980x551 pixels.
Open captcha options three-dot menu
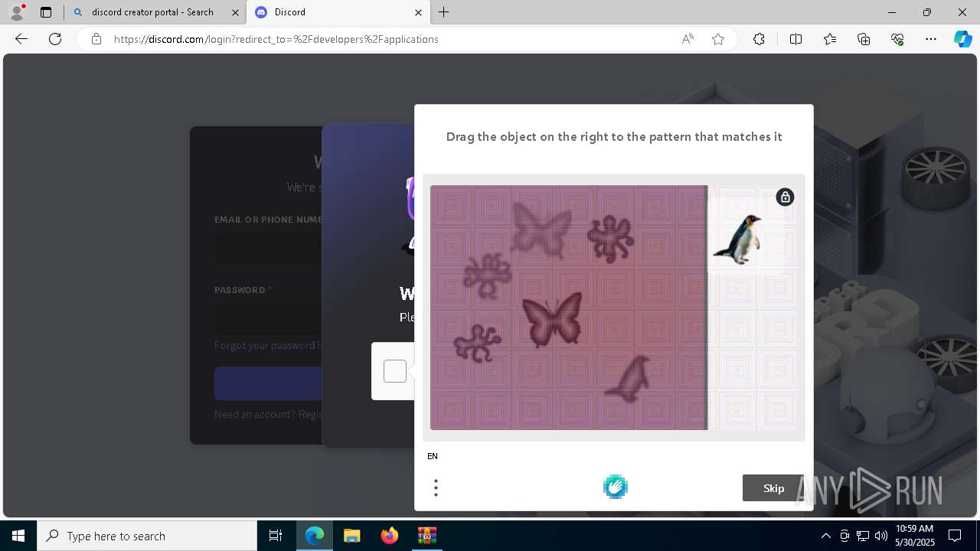[x=436, y=487]
